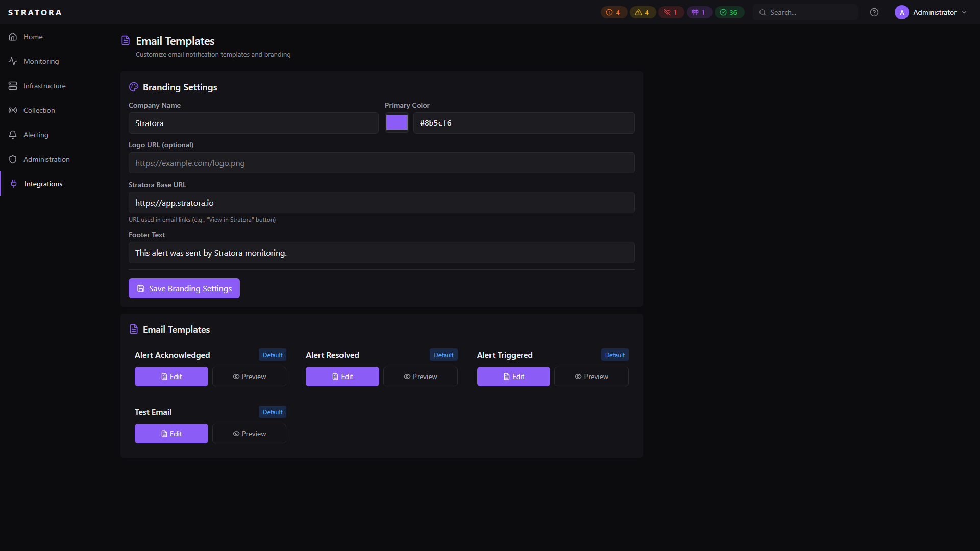
Task: Click Save Branding Settings button
Action: coord(184,288)
